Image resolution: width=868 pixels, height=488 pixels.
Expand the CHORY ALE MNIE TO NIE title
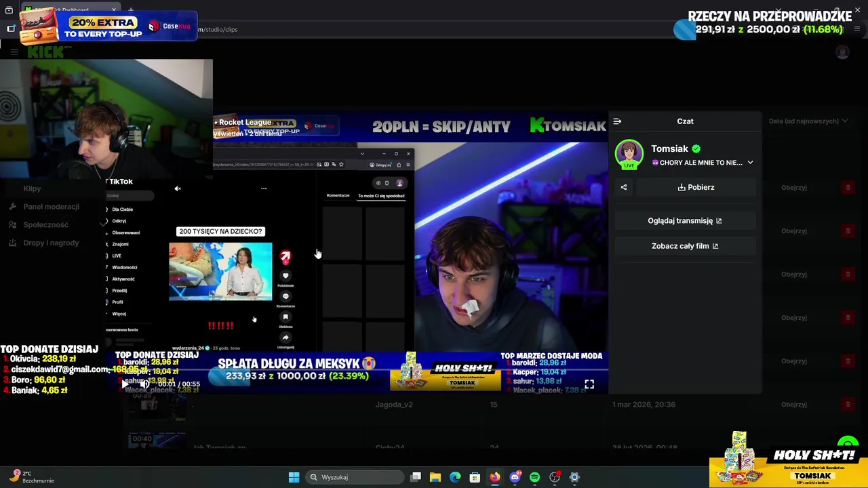(749, 163)
